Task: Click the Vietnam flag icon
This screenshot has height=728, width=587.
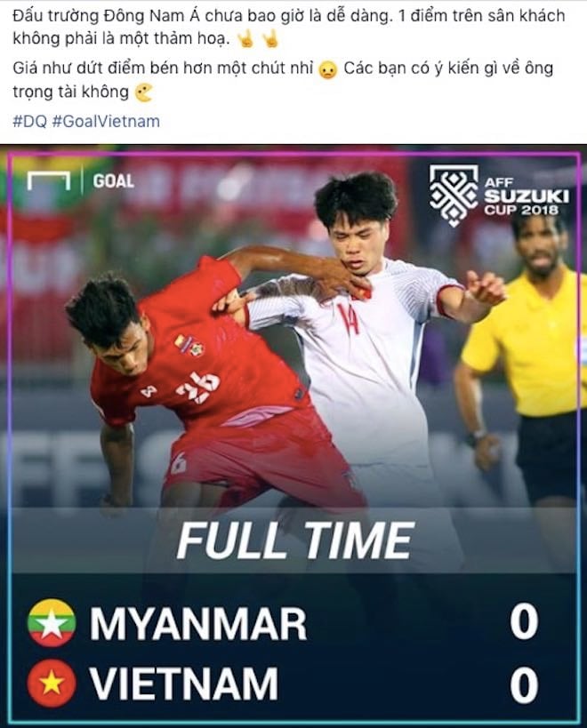Action: (x=52, y=683)
